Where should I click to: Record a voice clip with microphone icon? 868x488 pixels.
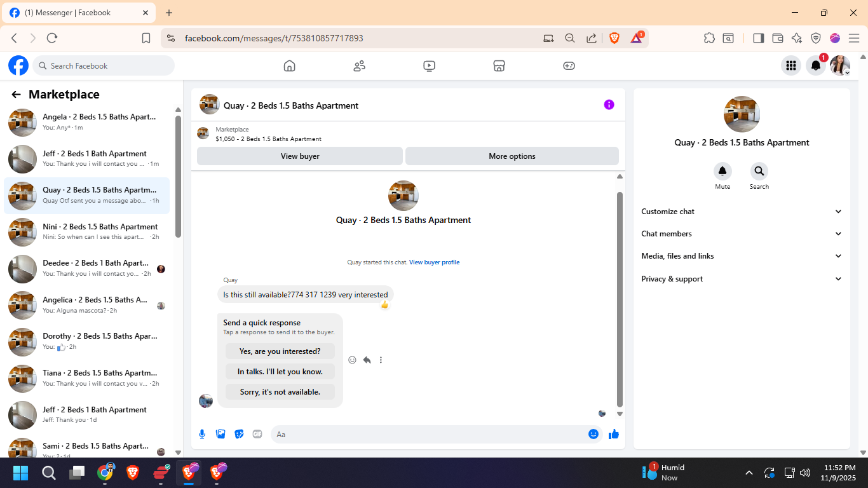(202, 434)
